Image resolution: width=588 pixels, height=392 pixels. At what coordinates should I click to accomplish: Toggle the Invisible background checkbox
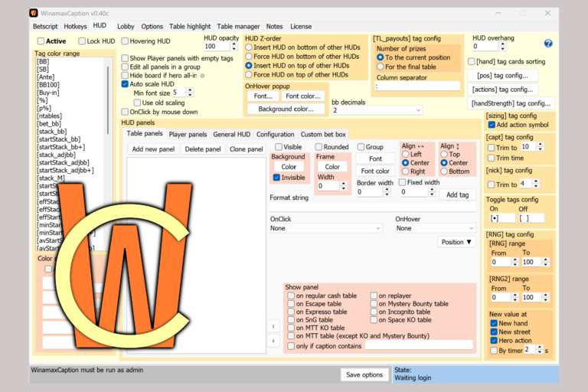click(x=276, y=178)
